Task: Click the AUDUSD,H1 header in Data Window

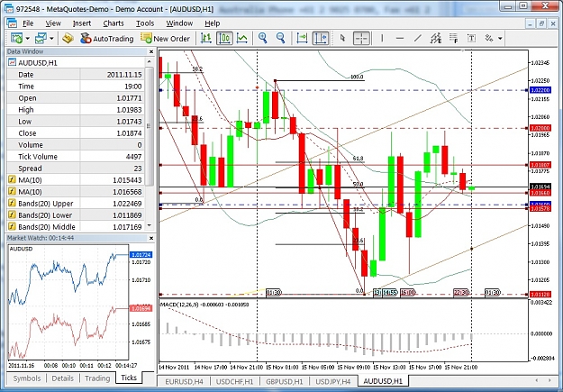Action: coord(38,63)
